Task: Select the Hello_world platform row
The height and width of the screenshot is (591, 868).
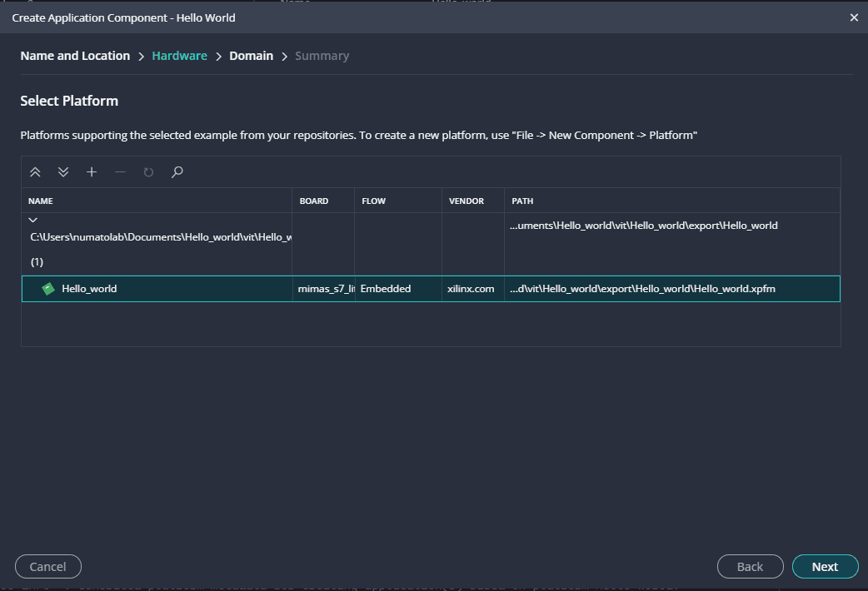Action: click(167, 289)
